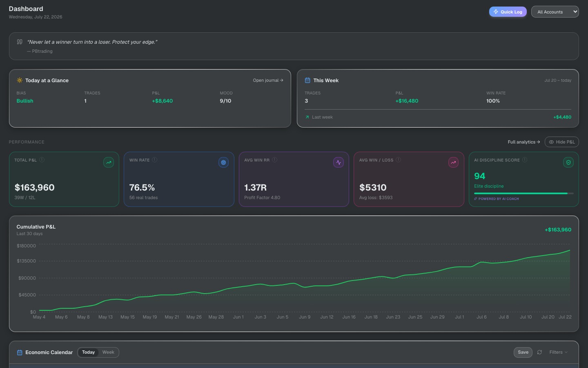Click the Avg Win / Loss chart icon
Screen dimensions: 588x368
pyautogui.click(x=453, y=162)
